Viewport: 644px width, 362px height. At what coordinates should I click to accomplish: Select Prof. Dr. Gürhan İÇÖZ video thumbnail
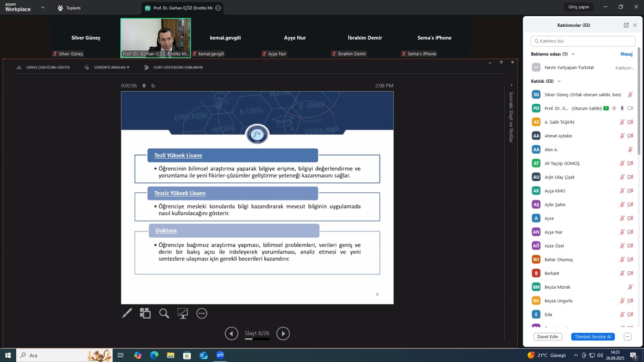tap(156, 38)
